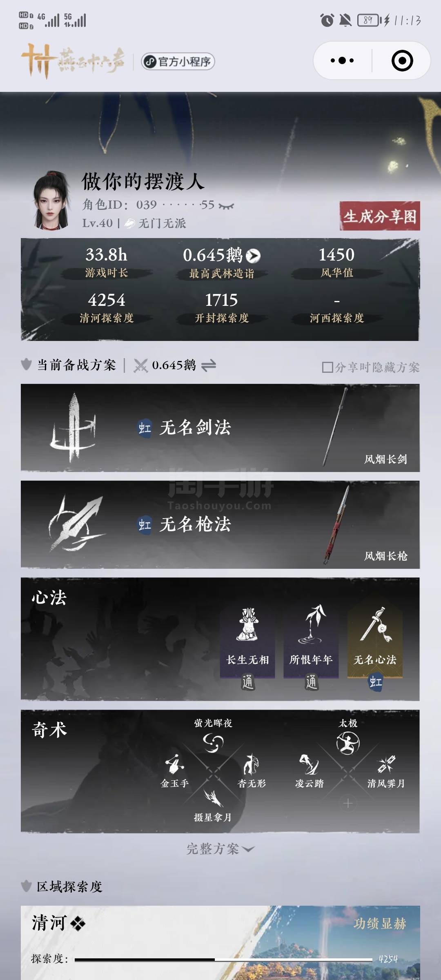Open arrow next to 0.645鹅 最高武林造诣
This screenshot has height=980, width=441.
coord(253,256)
